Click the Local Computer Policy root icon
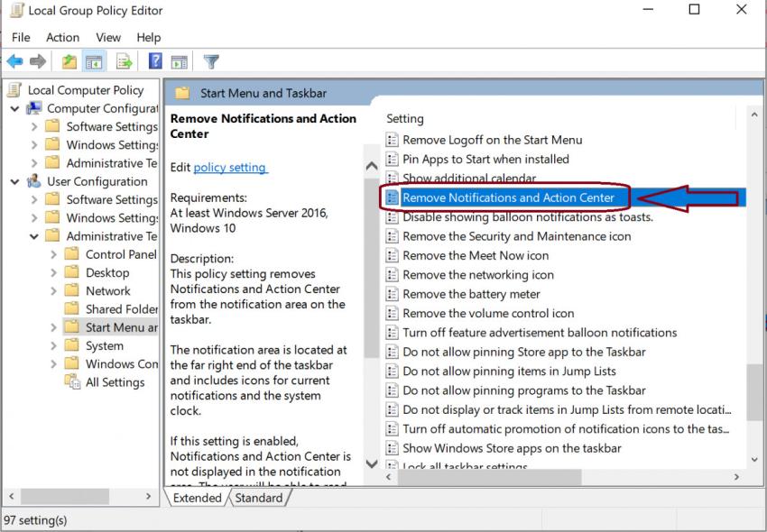Viewport: 767px width, 532px height. (14, 90)
